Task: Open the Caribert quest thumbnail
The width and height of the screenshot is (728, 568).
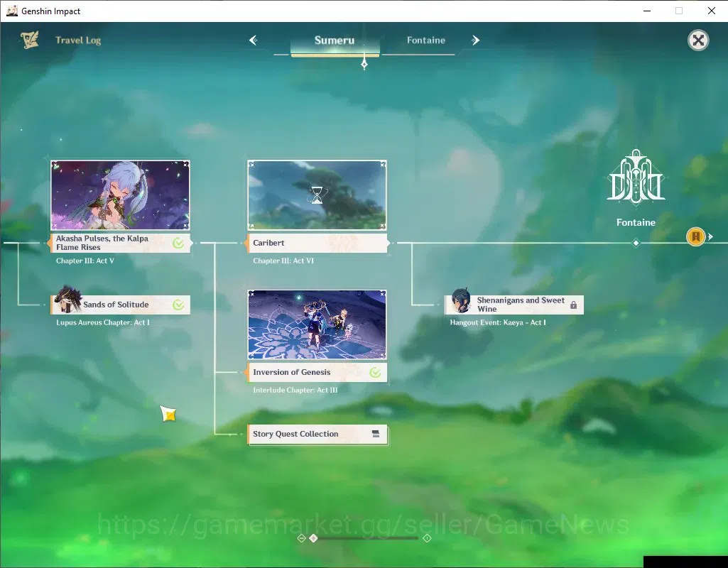Action: click(317, 195)
